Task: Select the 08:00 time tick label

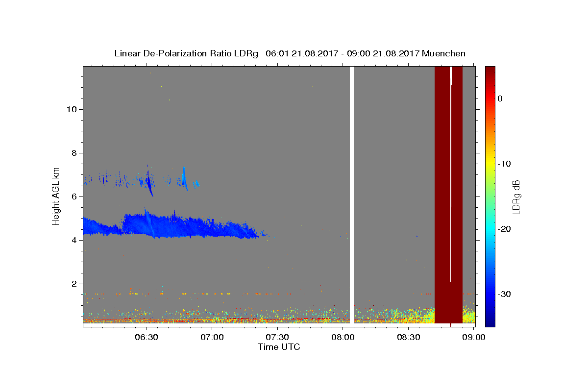Action: [x=343, y=337]
